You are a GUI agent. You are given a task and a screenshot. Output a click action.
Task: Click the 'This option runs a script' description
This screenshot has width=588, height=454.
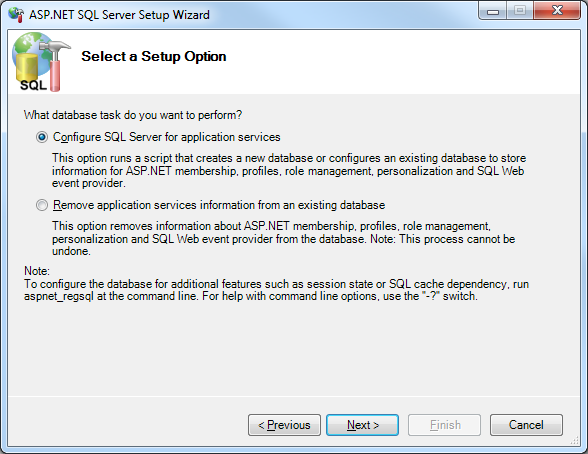(289, 171)
